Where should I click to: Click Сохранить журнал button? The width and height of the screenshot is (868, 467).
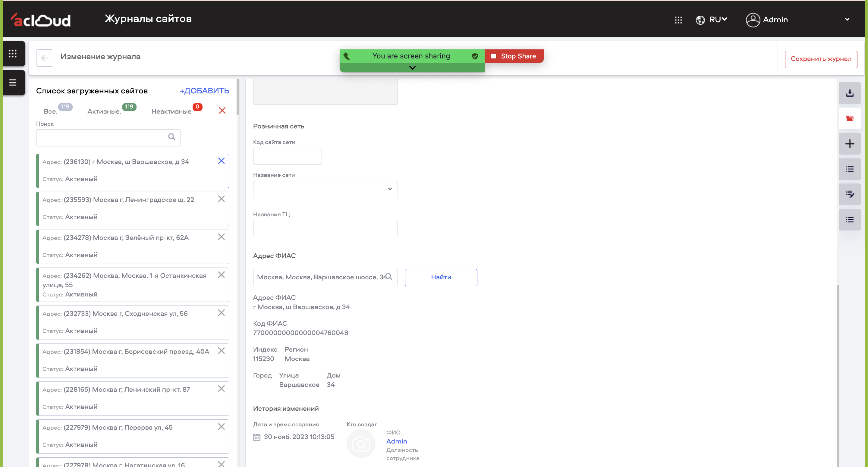(x=821, y=59)
